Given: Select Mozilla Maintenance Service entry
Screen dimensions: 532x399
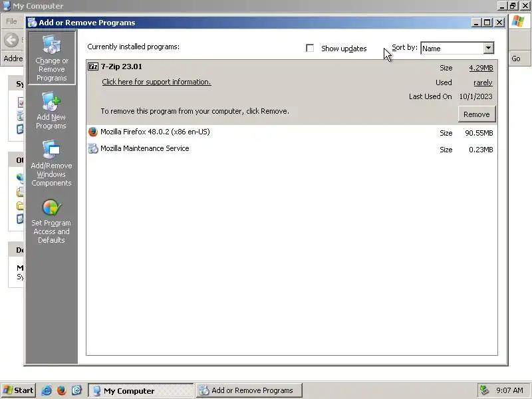Looking at the screenshot, I should click(x=292, y=149).
